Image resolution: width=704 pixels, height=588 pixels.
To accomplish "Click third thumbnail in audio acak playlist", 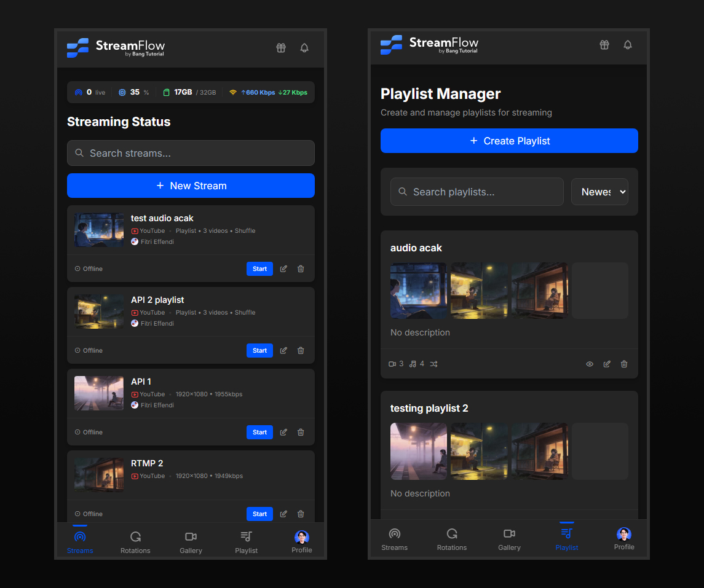I will [540, 291].
